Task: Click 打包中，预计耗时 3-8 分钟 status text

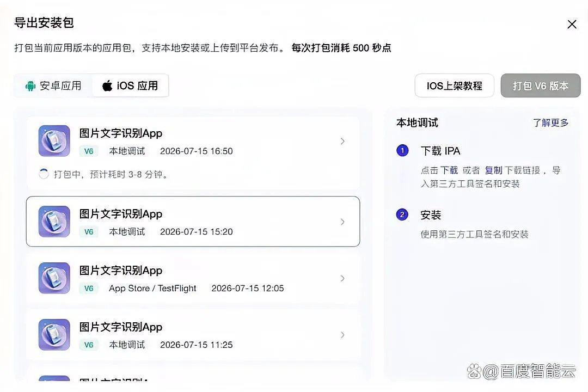Action: (x=111, y=174)
